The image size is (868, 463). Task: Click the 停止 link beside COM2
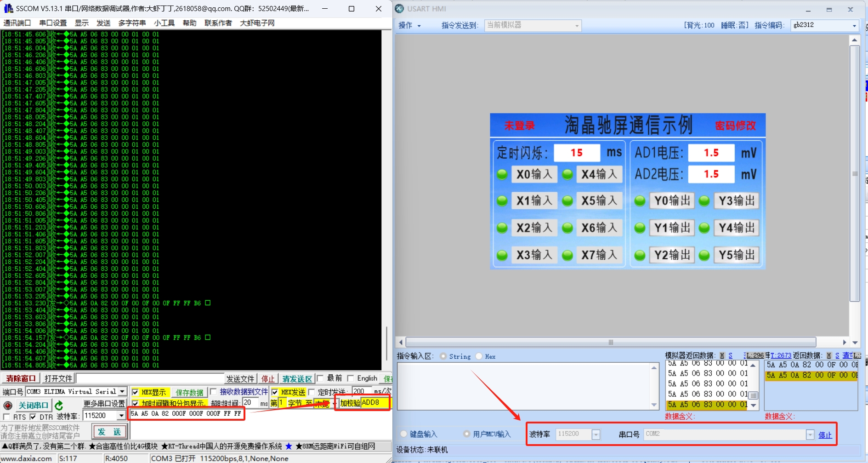825,435
